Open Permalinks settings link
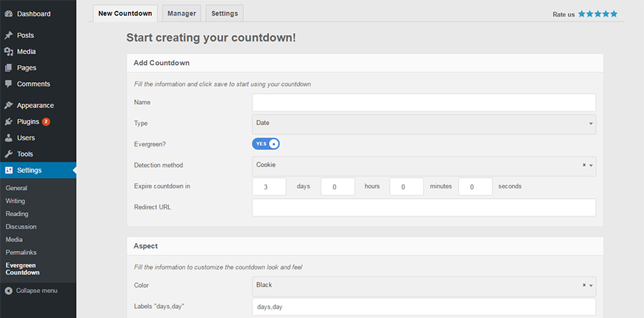644x318 pixels. pos(21,252)
